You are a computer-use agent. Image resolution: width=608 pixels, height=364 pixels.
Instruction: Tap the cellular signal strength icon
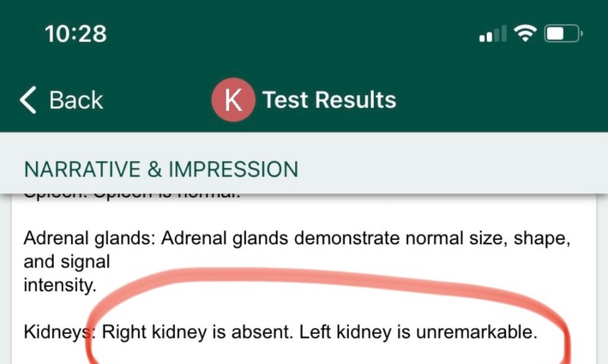[493, 34]
